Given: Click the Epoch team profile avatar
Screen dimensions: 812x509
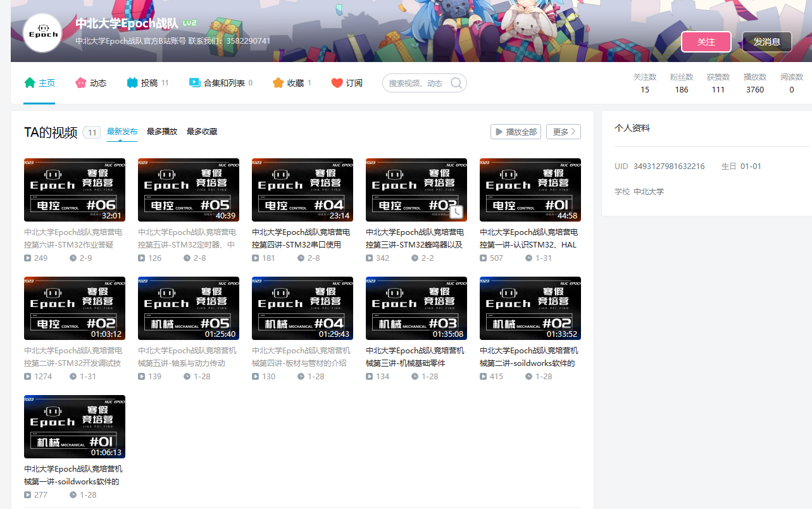Looking at the screenshot, I should pyautogui.click(x=43, y=34).
